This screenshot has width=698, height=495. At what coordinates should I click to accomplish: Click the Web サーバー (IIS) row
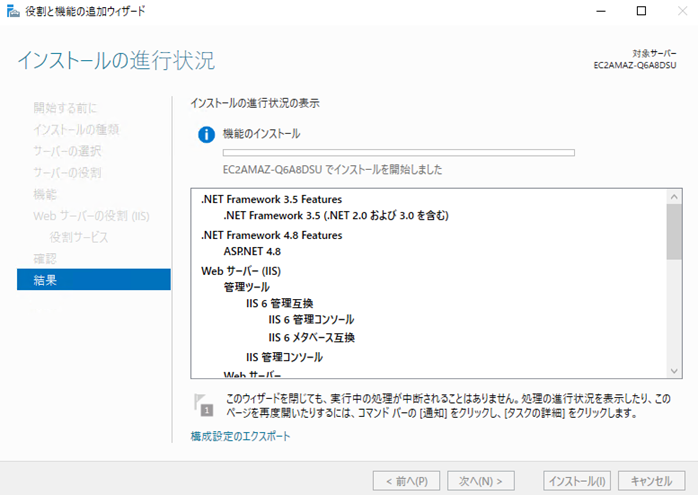pos(241,271)
